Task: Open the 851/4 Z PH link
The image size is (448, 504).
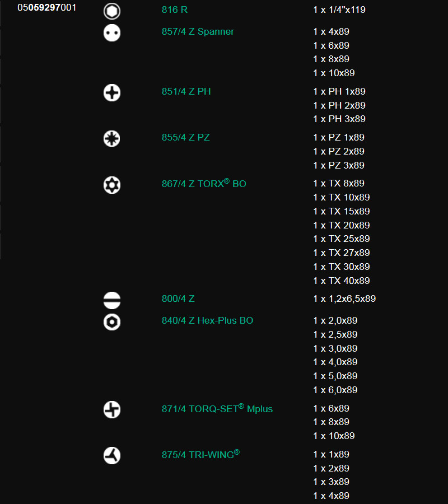Action: 186,91
